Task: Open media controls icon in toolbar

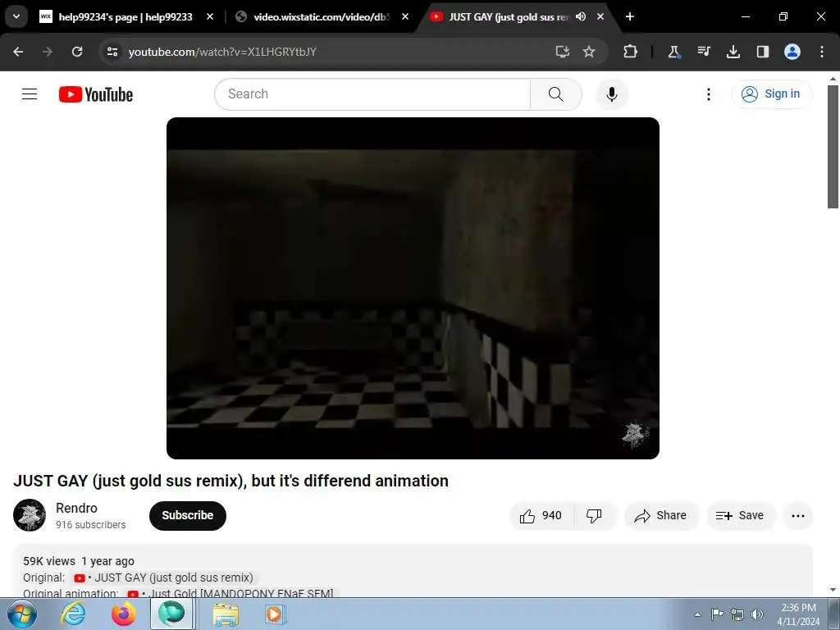Action: [x=704, y=52]
